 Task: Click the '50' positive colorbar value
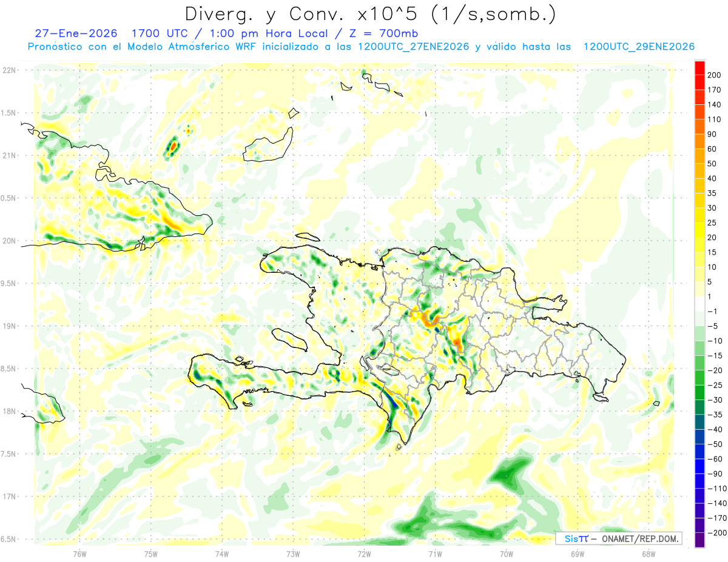(x=713, y=164)
